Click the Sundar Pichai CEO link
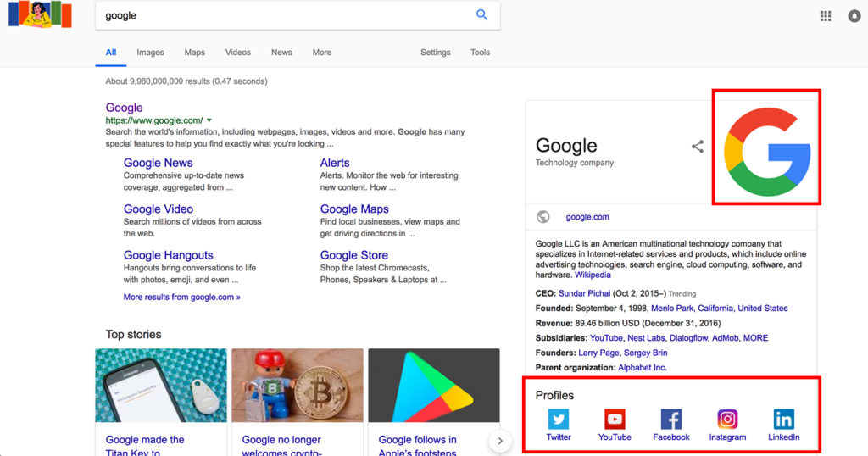 [x=584, y=293]
